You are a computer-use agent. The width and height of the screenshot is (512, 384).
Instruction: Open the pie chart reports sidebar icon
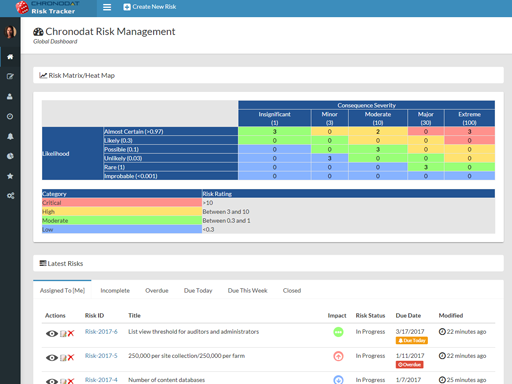pyautogui.click(x=10, y=156)
